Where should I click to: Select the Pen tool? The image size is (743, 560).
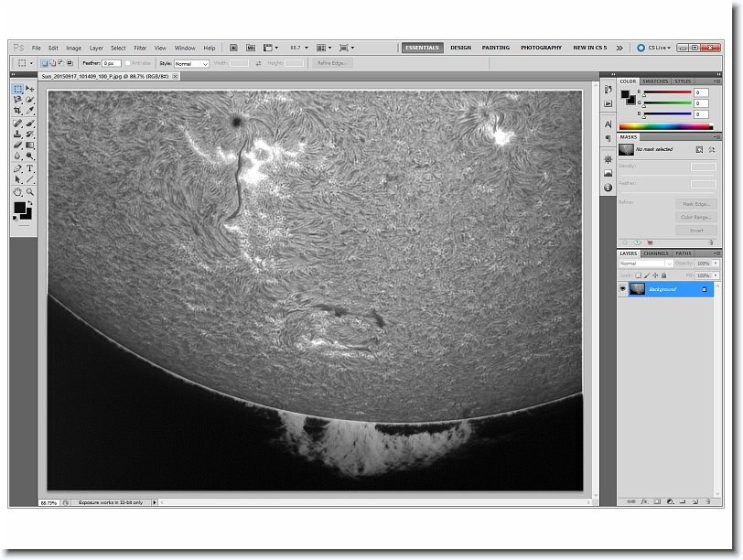[x=18, y=168]
